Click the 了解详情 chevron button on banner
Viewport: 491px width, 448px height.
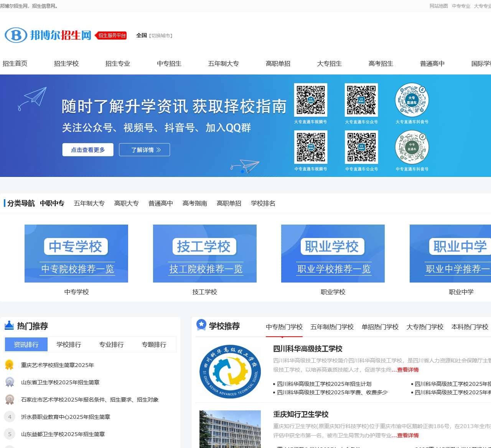coord(144,150)
